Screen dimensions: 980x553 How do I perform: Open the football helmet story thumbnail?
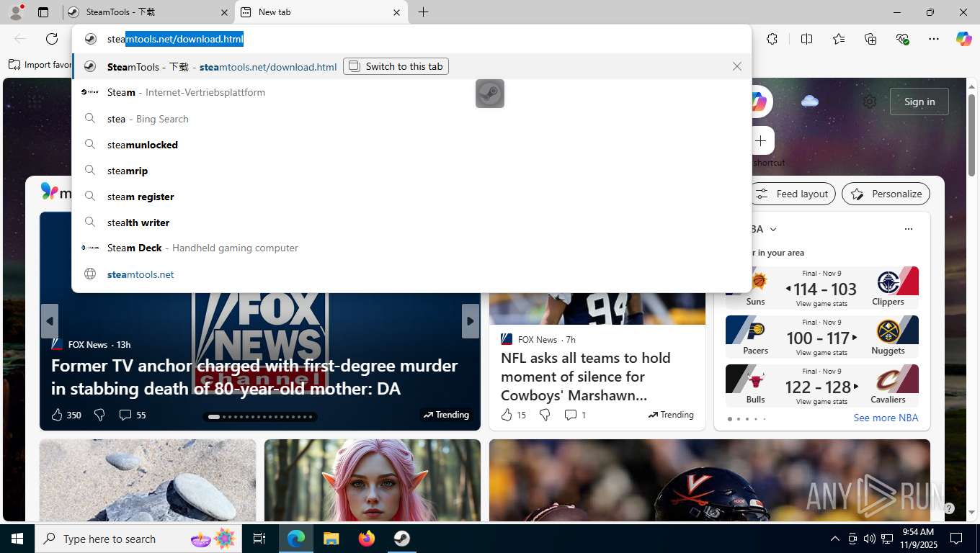[710, 480]
